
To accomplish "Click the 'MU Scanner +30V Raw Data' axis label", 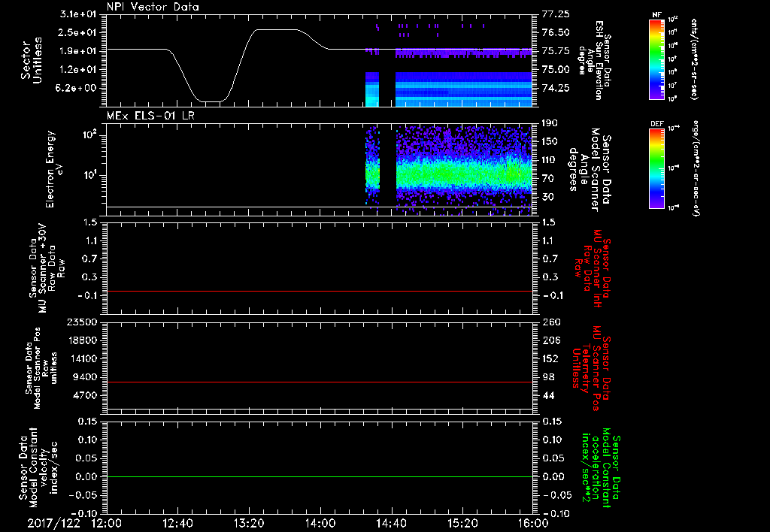I will pos(47,269).
